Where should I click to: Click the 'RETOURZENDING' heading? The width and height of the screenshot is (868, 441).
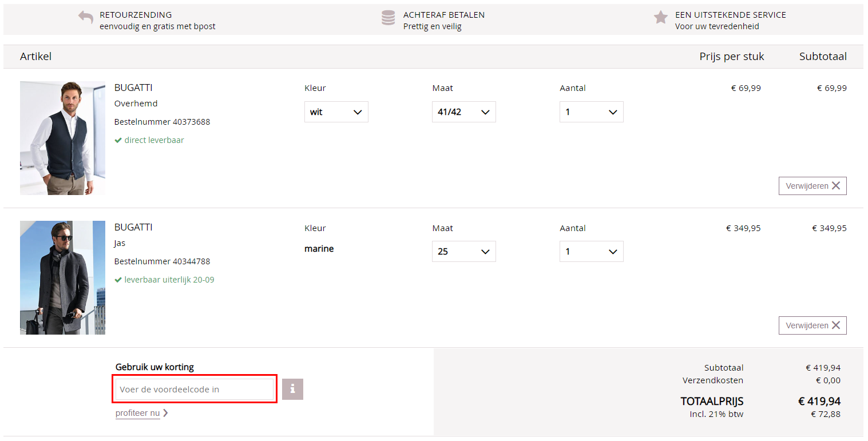136,15
